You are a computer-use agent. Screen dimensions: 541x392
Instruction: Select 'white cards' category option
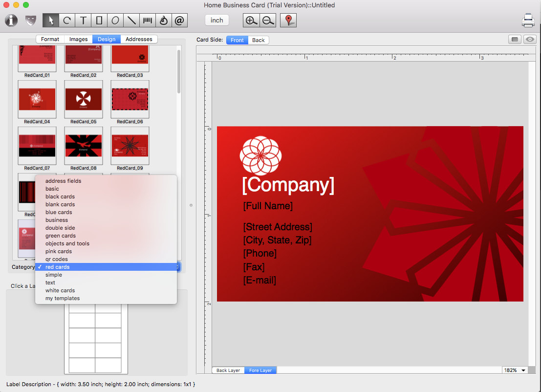tap(60, 290)
